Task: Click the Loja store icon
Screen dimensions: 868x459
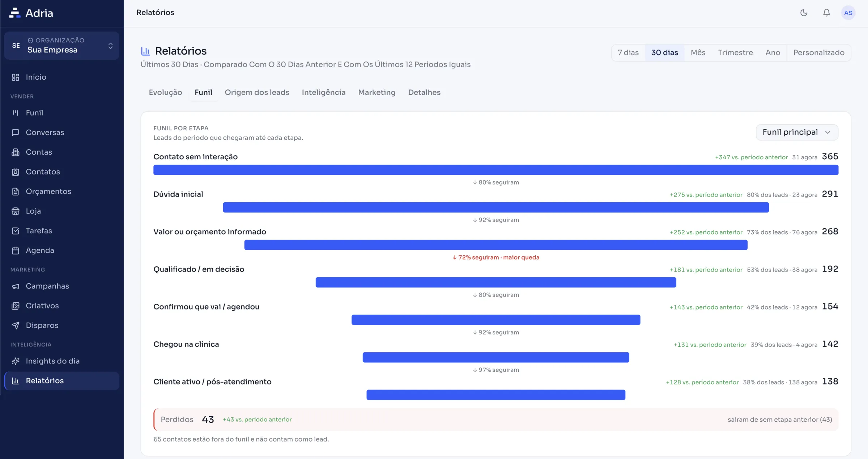Action: 15,211
